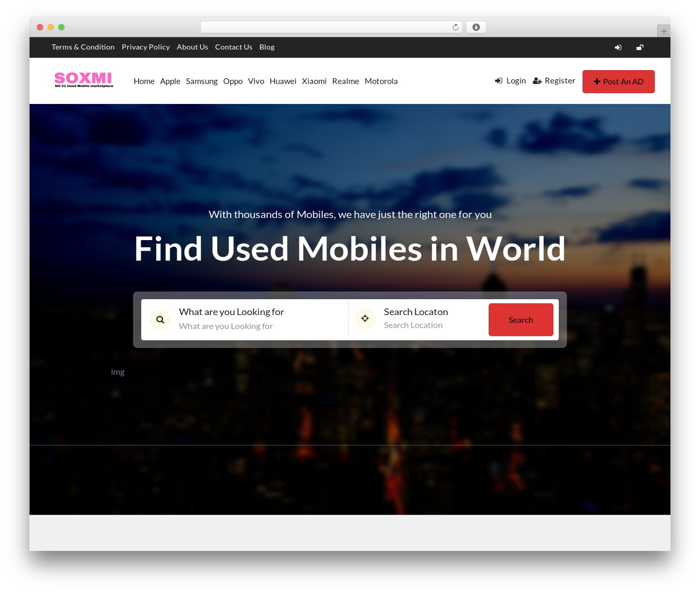This screenshot has height=593, width=700.
Task: Click the broken img placeholder
Action: 118,372
